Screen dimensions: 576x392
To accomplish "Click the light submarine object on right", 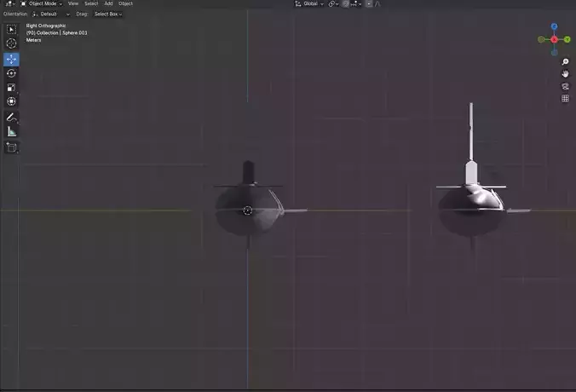I will [x=472, y=211].
